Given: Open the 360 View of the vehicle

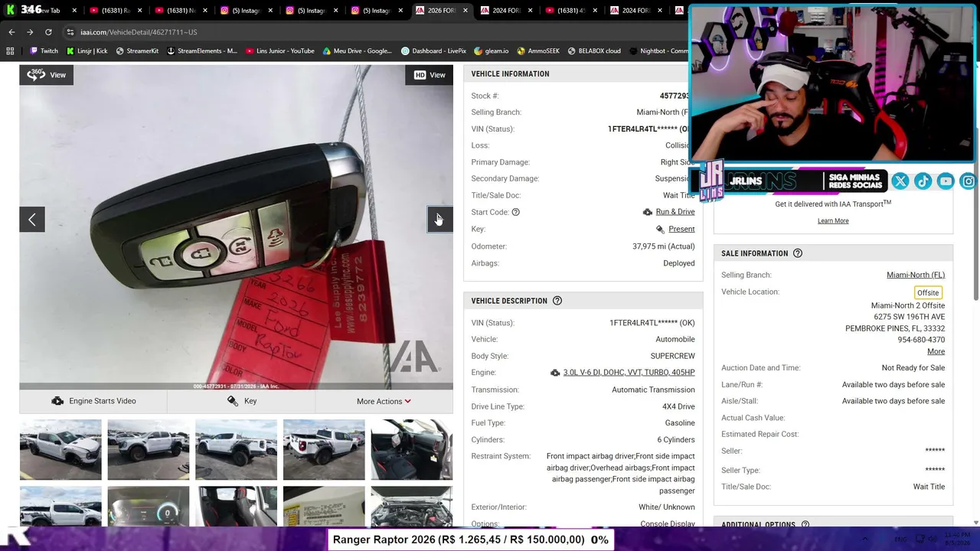Looking at the screenshot, I should [47, 75].
